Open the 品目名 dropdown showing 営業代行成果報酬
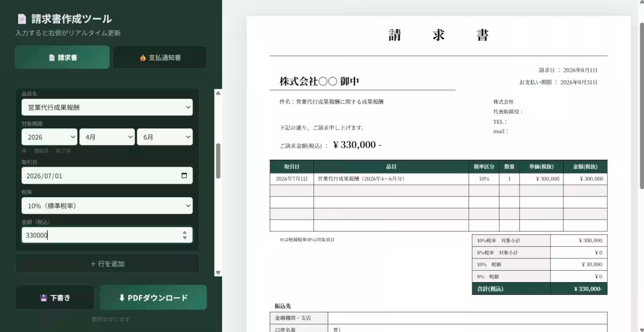Viewport: 644px width, 332px height. [x=107, y=107]
